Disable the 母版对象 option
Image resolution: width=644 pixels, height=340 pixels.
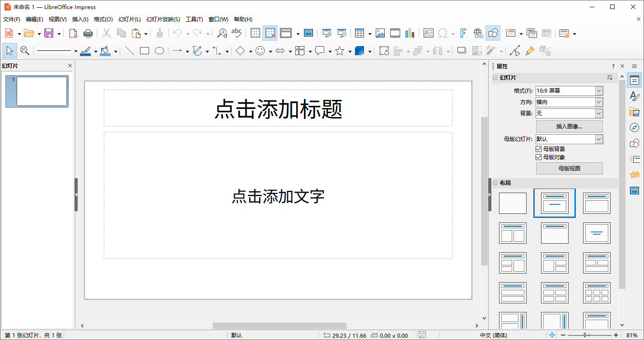(538, 157)
